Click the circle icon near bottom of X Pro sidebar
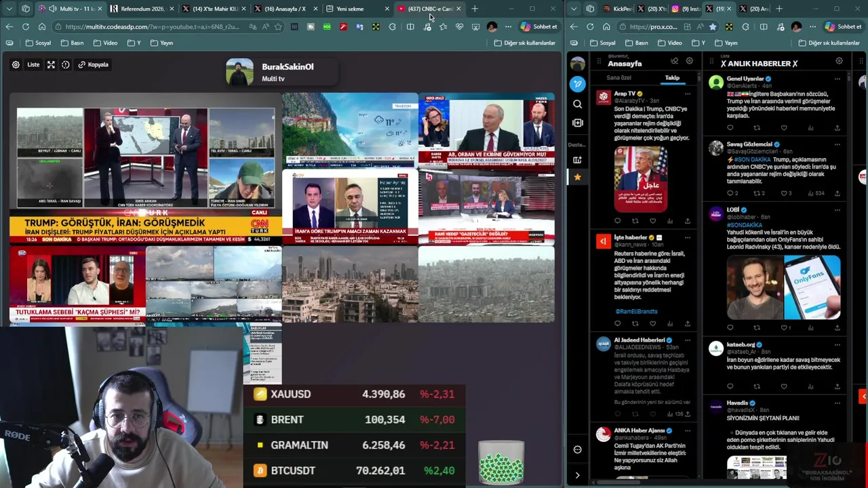 tap(577, 449)
